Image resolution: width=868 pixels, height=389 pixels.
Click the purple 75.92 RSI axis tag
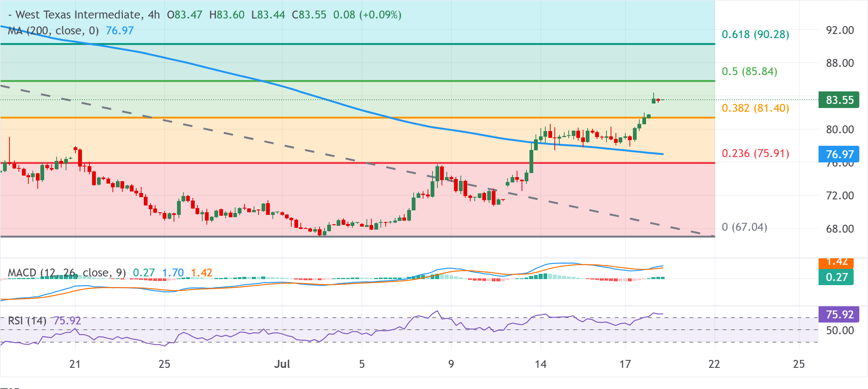(x=839, y=314)
